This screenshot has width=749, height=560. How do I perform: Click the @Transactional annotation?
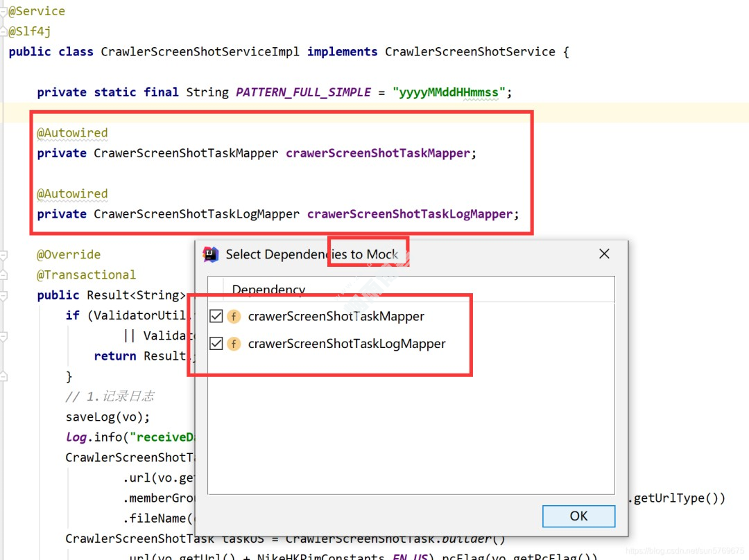(x=86, y=275)
